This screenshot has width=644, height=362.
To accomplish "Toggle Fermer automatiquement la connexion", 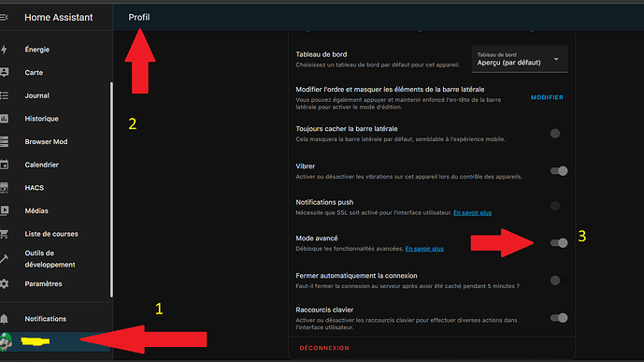I will 559,281.
